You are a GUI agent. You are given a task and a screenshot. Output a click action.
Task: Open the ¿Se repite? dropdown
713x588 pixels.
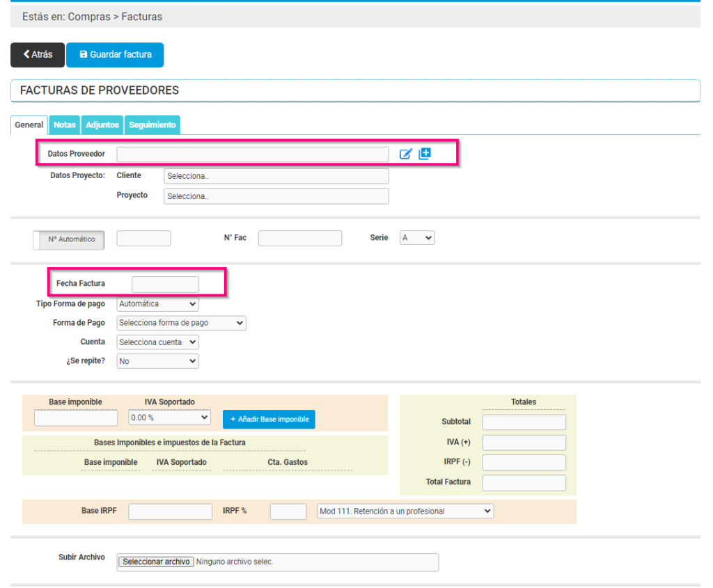(x=157, y=360)
